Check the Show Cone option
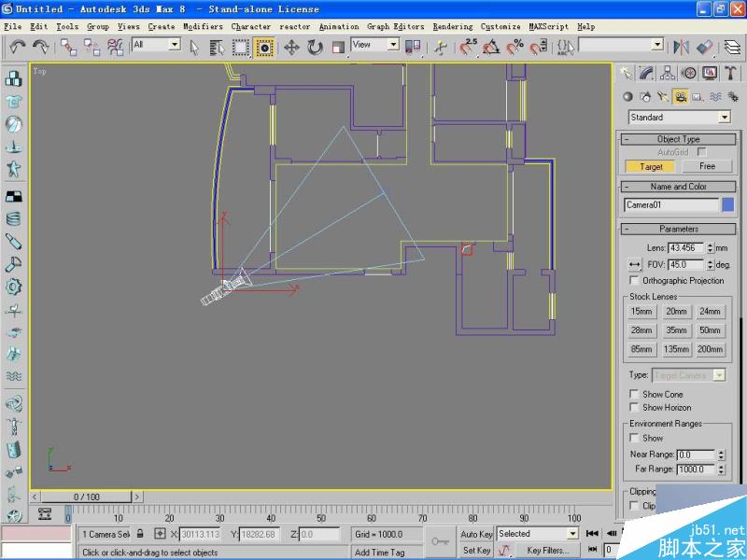Image resolution: width=747 pixels, height=560 pixels. point(635,394)
